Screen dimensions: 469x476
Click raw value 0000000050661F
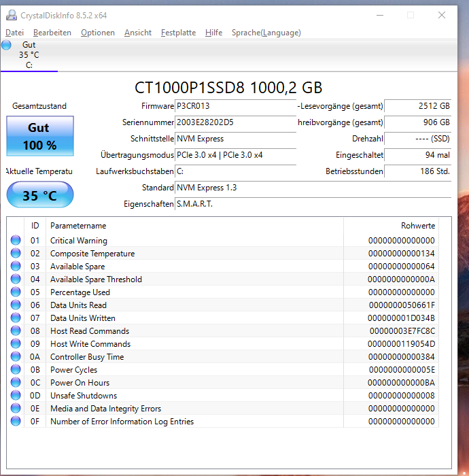click(x=402, y=305)
